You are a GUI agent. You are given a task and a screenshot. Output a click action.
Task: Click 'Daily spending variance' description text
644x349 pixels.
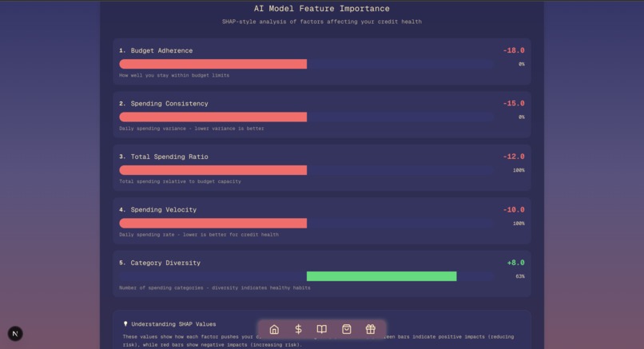pyautogui.click(x=192, y=129)
